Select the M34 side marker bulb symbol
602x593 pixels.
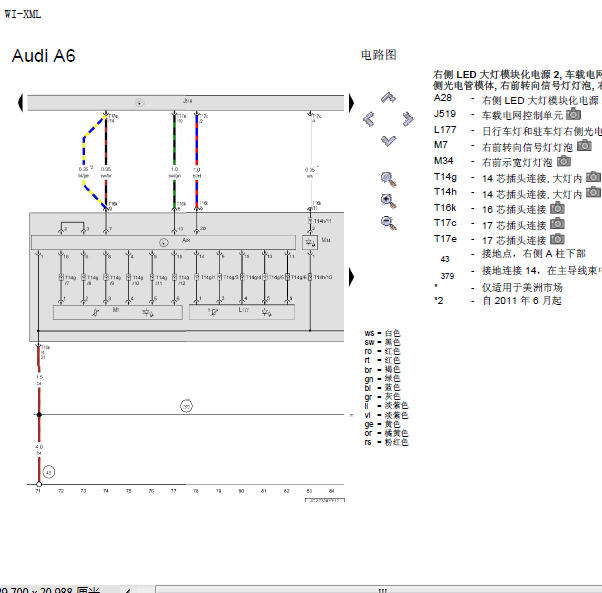310,243
